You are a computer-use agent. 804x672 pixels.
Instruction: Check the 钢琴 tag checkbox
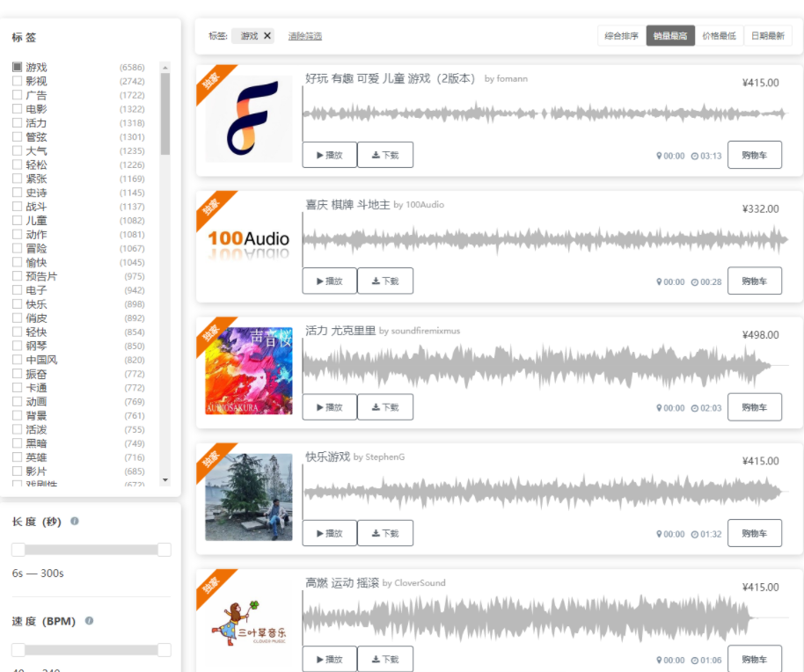click(17, 346)
